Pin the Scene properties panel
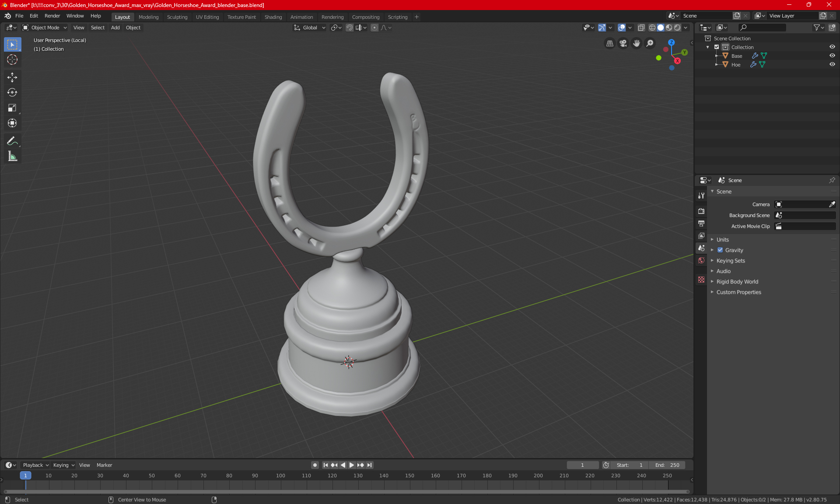 click(832, 180)
